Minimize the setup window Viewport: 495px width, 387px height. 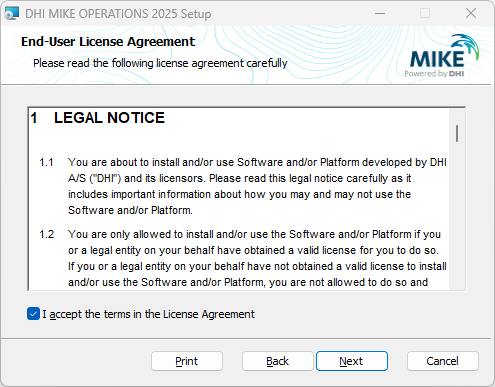[380, 14]
